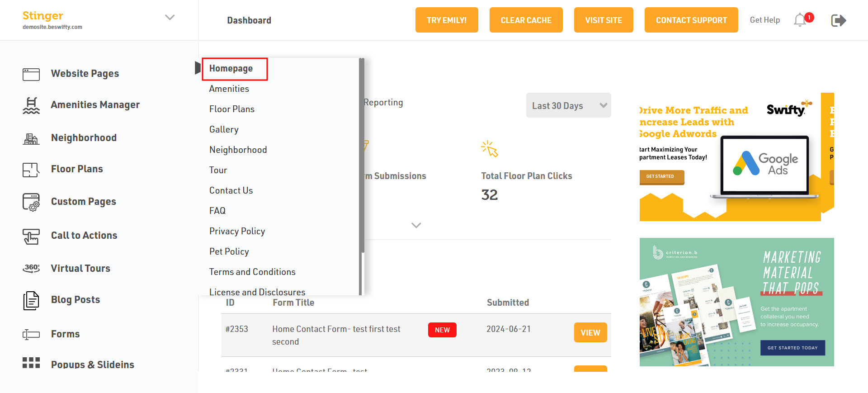Click the notification bell icon
This screenshot has height=393, width=868.
[800, 20]
